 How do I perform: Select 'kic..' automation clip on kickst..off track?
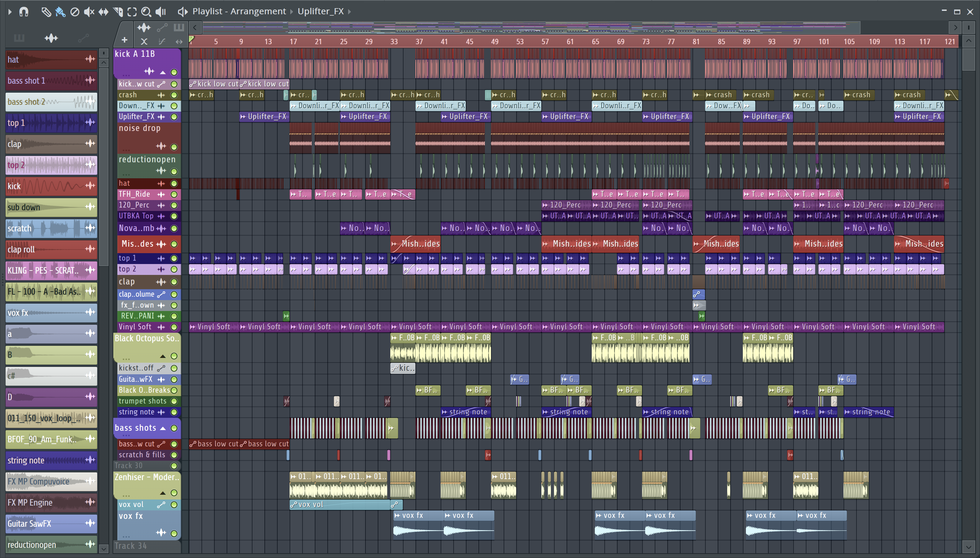point(403,369)
